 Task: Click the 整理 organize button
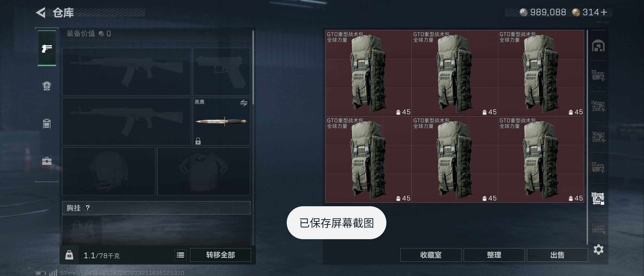point(494,255)
